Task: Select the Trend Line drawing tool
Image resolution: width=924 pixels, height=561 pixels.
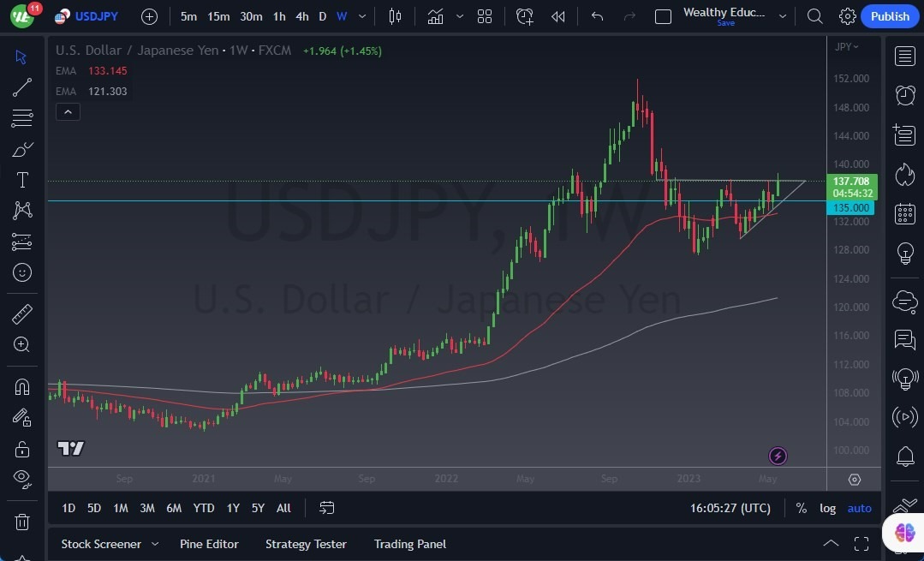Action: 21,87
